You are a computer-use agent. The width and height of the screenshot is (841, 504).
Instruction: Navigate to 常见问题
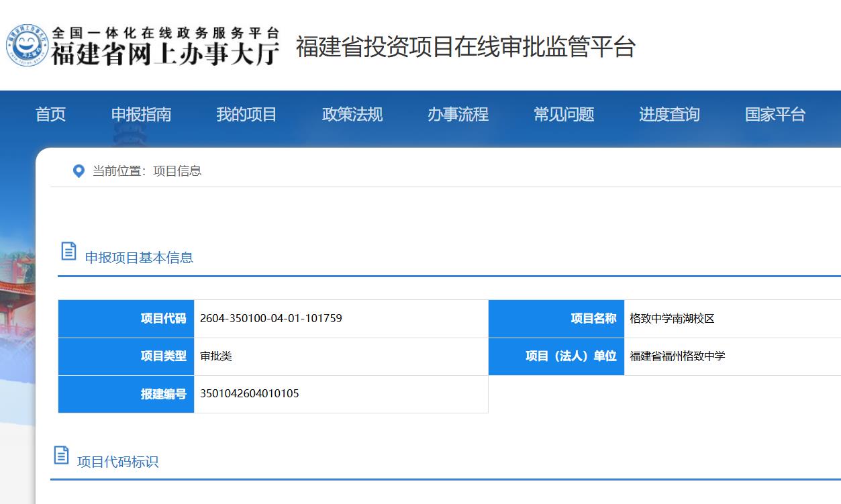pos(564,115)
